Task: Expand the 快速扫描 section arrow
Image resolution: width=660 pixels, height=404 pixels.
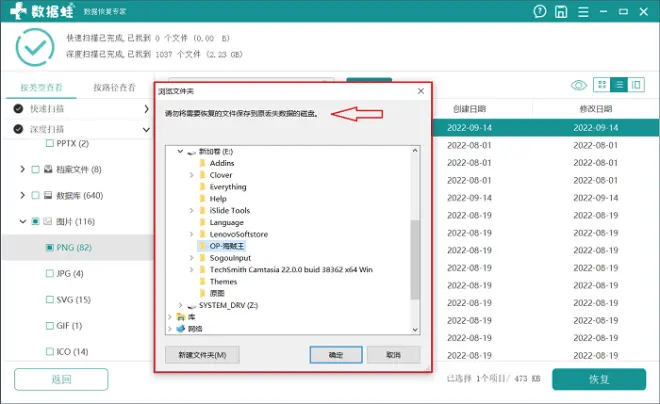Action: point(146,109)
